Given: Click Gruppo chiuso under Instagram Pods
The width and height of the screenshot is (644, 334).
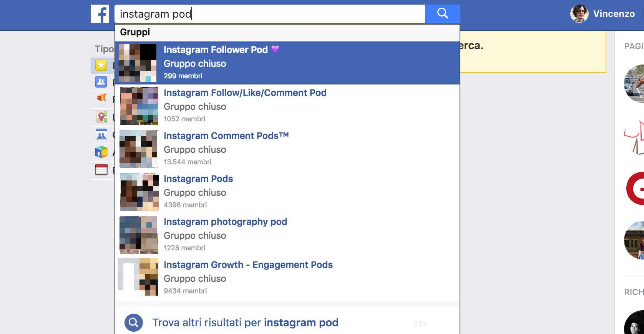Looking at the screenshot, I should (x=195, y=193).
